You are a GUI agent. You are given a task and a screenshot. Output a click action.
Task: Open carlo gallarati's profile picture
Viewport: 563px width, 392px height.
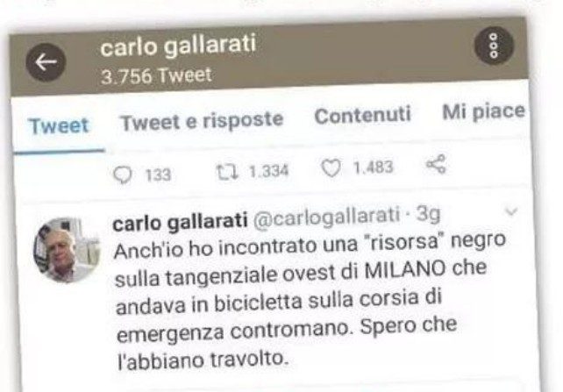tap(67, 250)
